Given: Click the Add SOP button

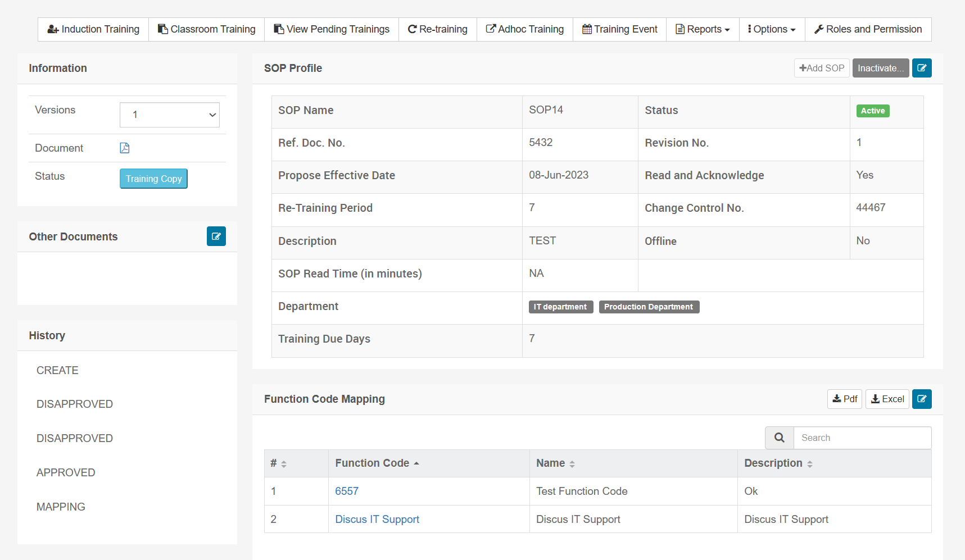Looking at the screenshot, I should [x=822, y=68].
